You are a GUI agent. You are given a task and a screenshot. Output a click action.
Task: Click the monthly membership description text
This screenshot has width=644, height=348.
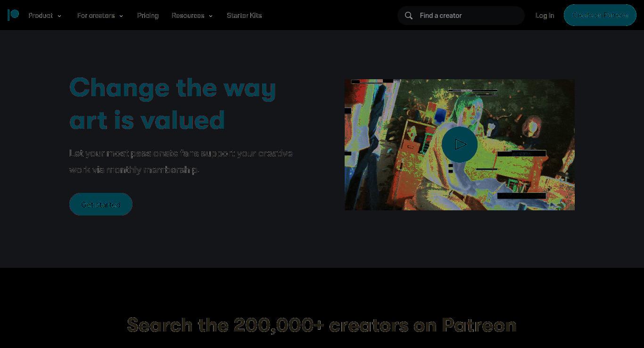[181, 161]
